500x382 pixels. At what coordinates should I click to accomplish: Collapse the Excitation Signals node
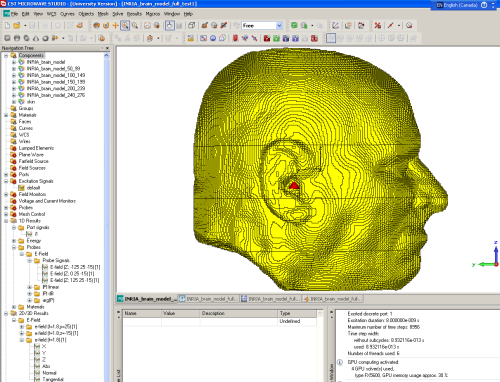tap(6, 181)
